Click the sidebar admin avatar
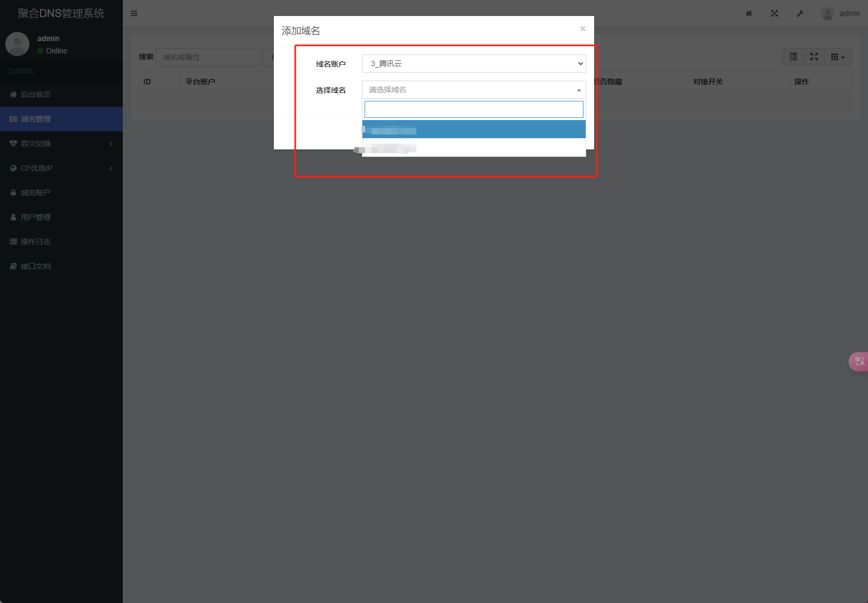 [x=17, y=44]
